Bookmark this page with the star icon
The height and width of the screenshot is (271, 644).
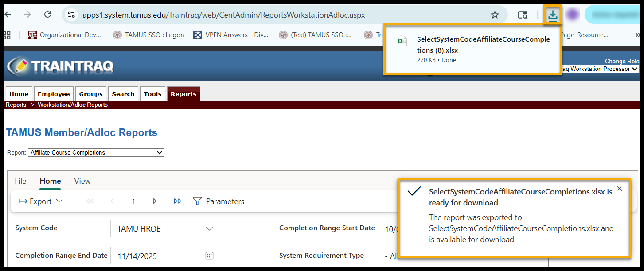click(x=495, y=15)
